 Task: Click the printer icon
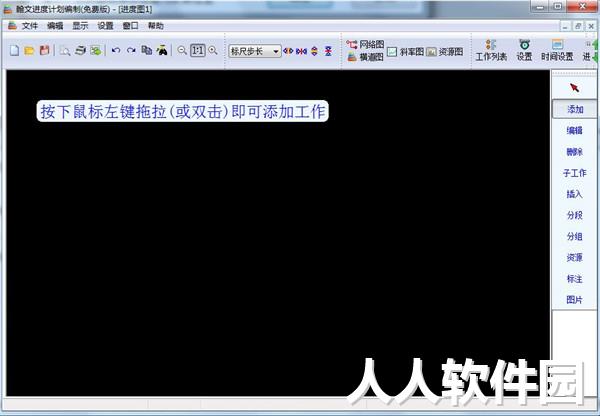point(80,51)
